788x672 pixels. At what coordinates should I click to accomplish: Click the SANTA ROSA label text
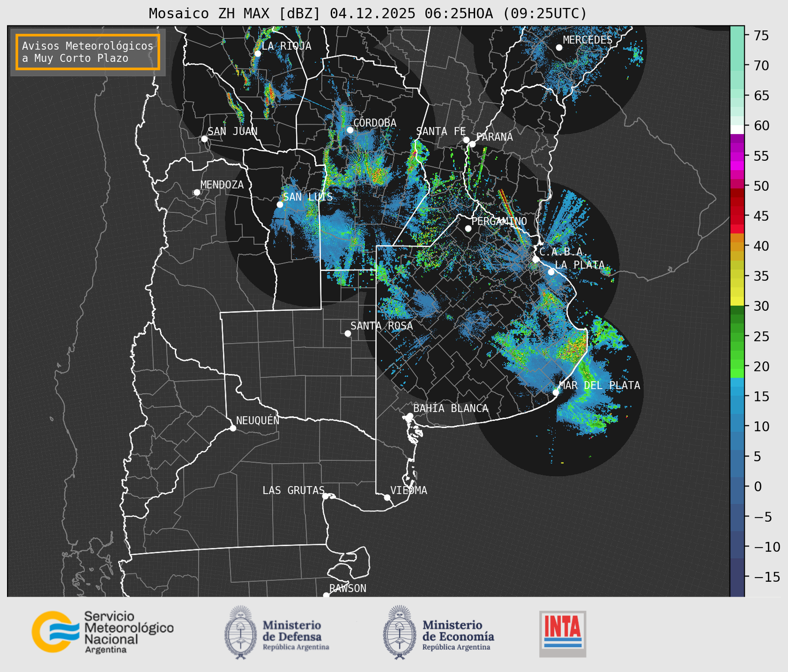[382, 326]
